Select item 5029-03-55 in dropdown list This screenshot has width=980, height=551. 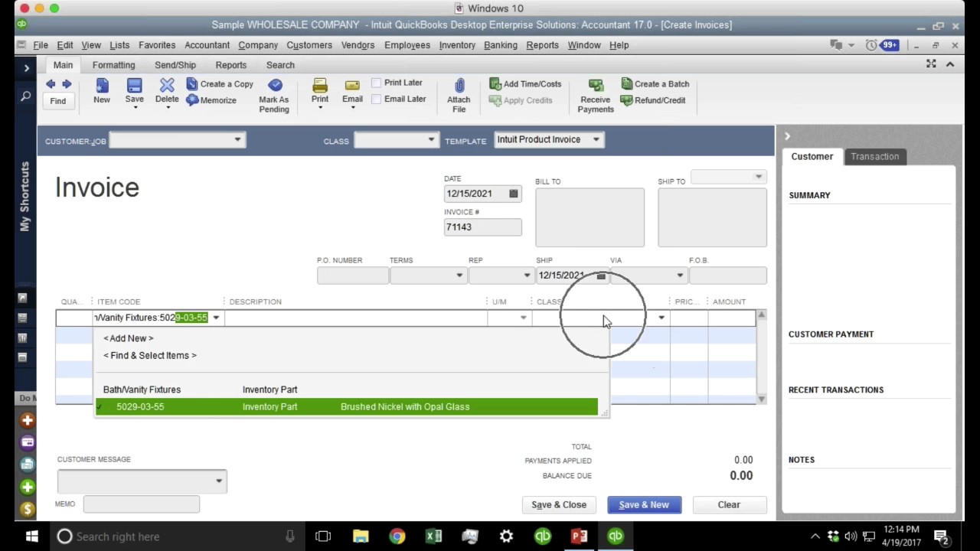[x=346, y=406]
